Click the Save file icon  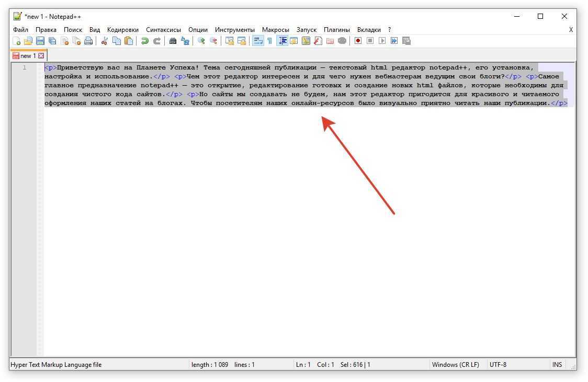(40, 41)
